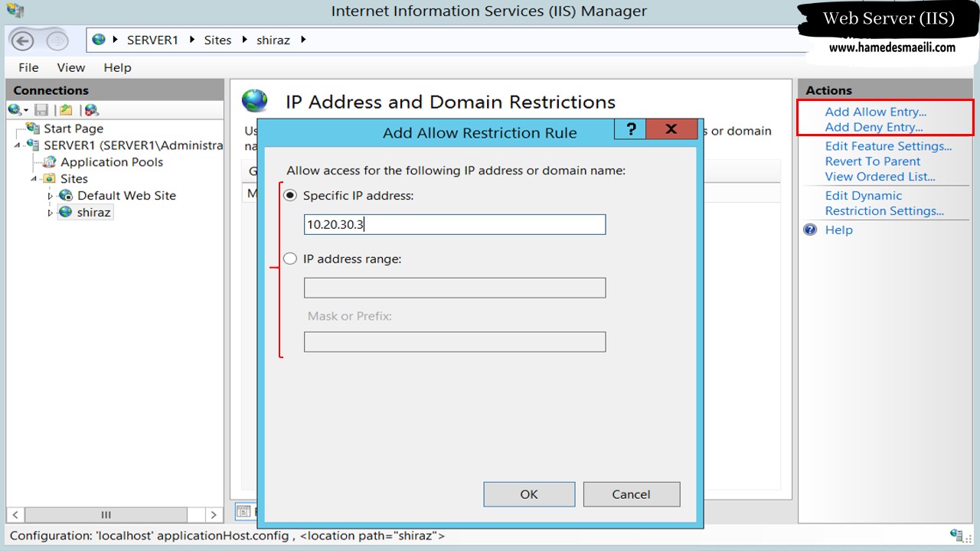The height and width of the screenshot is (551, 980).
Task: Click the Delete Connection icon with red X
Action: click(91, 110)
